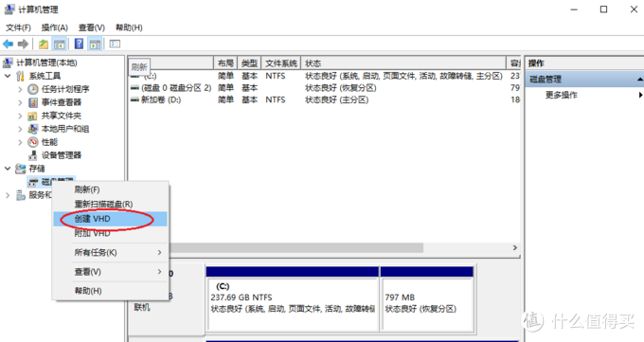Open the 帮助(H) menu bar item
Viewport: 644px width, 342px height.
(x=129, y=27)
